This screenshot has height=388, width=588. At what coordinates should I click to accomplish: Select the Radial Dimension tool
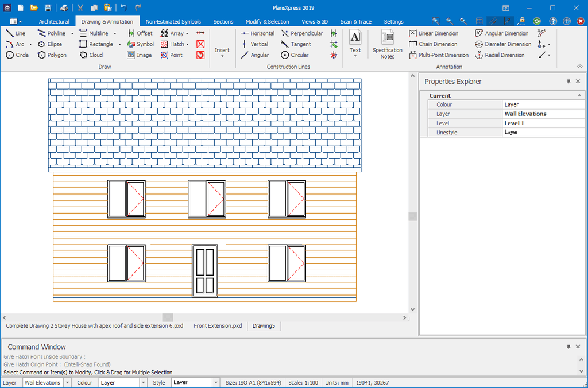pos(500,55)
